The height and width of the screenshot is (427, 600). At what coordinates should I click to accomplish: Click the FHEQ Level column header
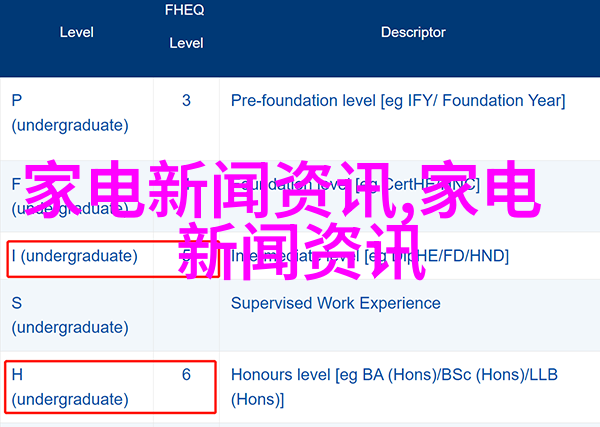point(186,26)
